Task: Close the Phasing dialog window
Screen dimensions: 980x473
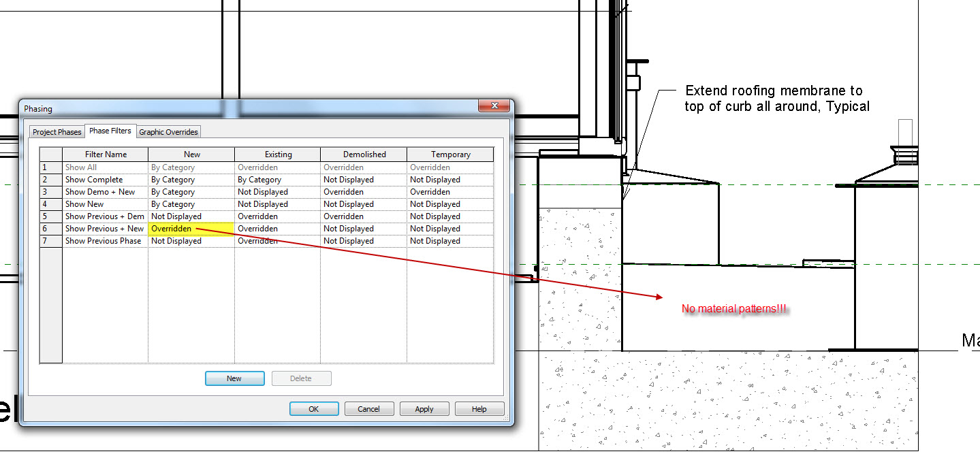Action: pyautogui.click(x=494, y=107)
